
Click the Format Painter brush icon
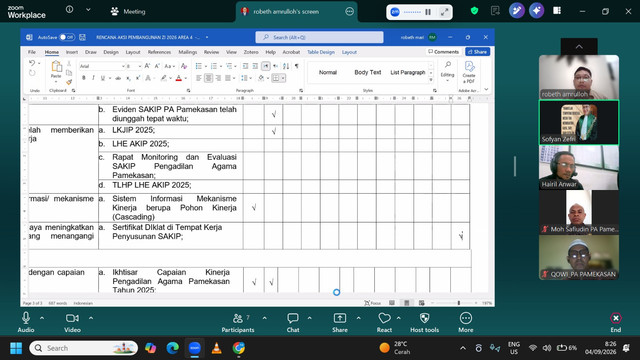click(x=69, y=82)
